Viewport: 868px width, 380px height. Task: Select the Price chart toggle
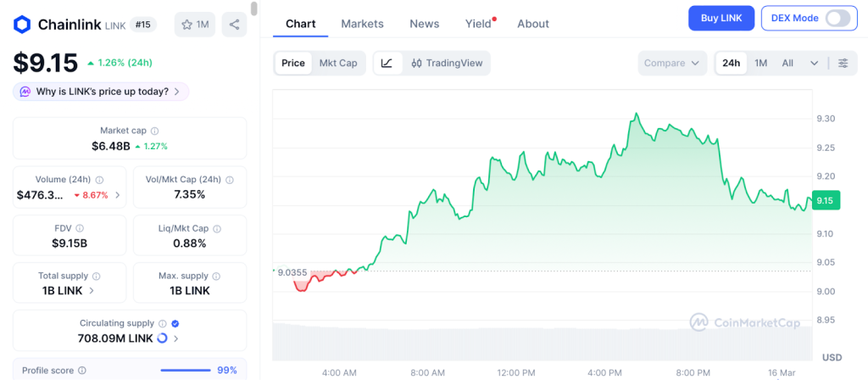(293, 63)
